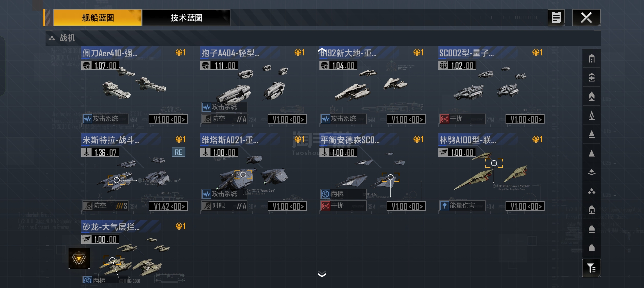Select the stacked chevron layers sidebar icon
Viewport: 644px width, 288px height.
coord(591,172)
